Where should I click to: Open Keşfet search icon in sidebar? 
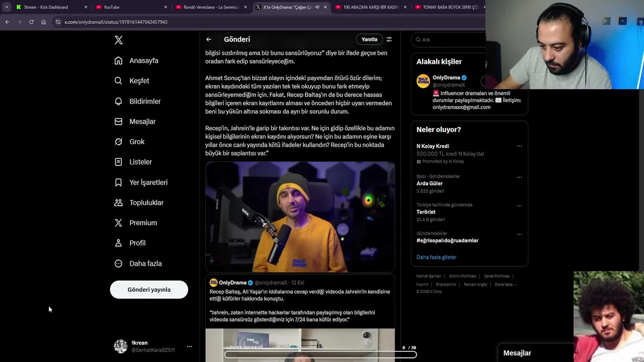118,81
